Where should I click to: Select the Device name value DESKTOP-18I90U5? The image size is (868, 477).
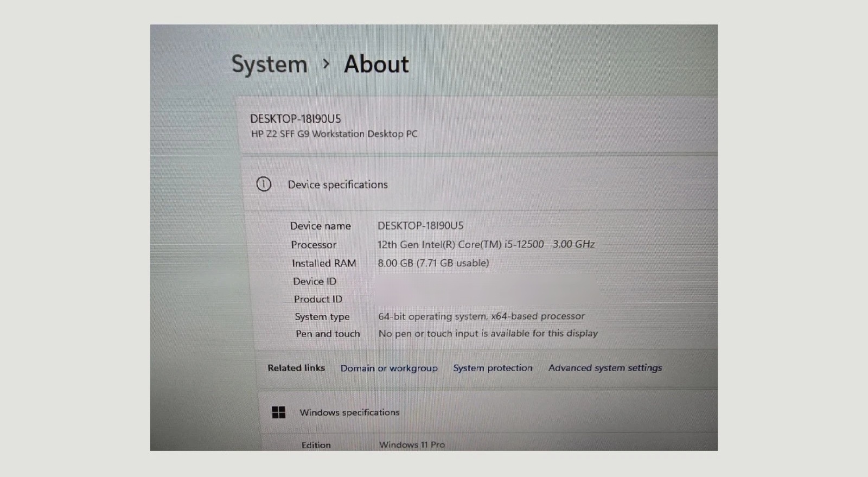click(x=420, y=226)
